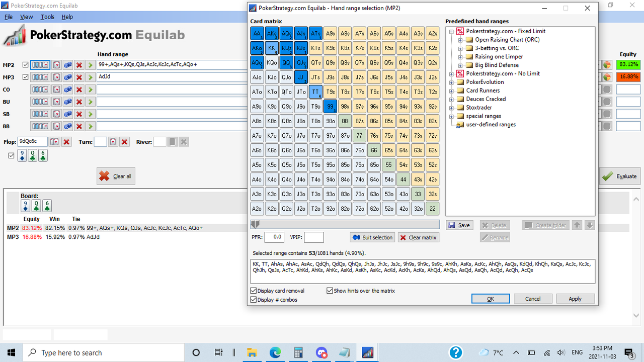Click Apply in hand range dialog
Screen dimensions: 644x362
[575, 299]
